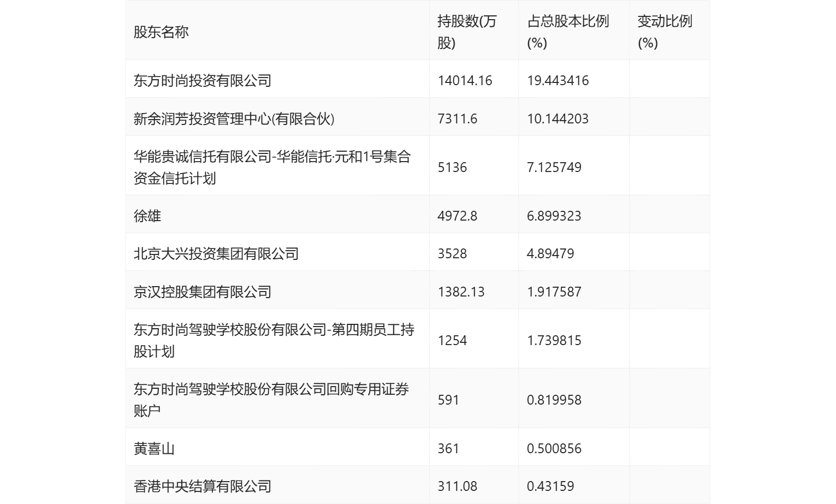Select 东方时尚投资有限公司 shareholder name

click(x=203, y=80)
